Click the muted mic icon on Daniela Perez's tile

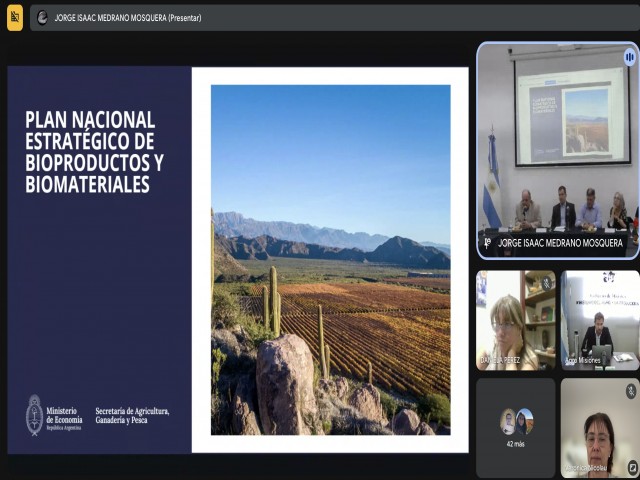pos(547,282)
